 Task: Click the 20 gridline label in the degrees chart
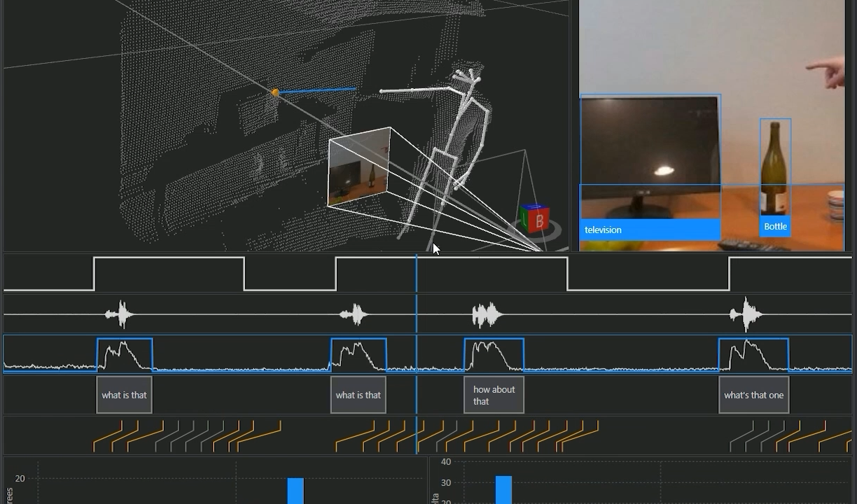(x=19, y=478)
